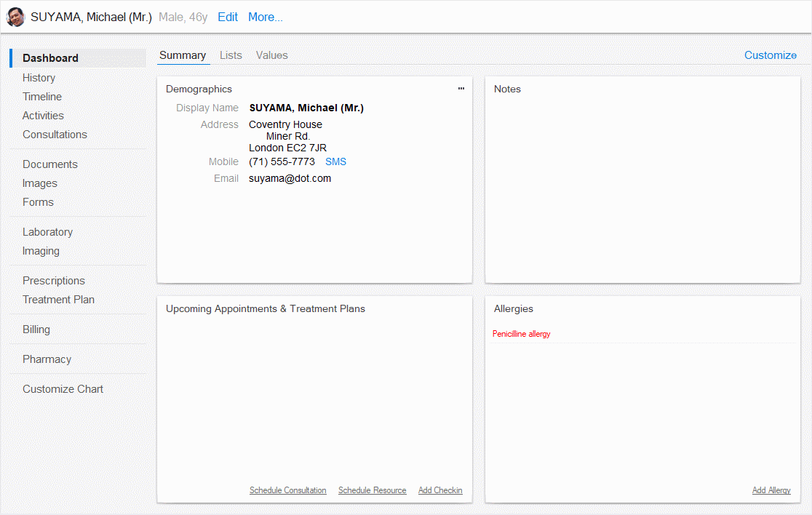Switch to the Values tab
This screenshot has height=515, width=812.
[x=271, y=55]
